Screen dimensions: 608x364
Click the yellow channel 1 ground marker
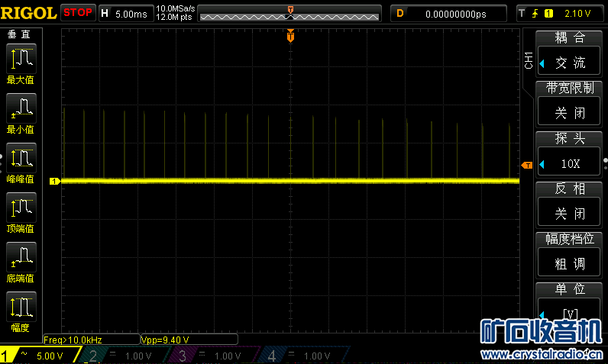pyautogui.click(x=54, y=182)
